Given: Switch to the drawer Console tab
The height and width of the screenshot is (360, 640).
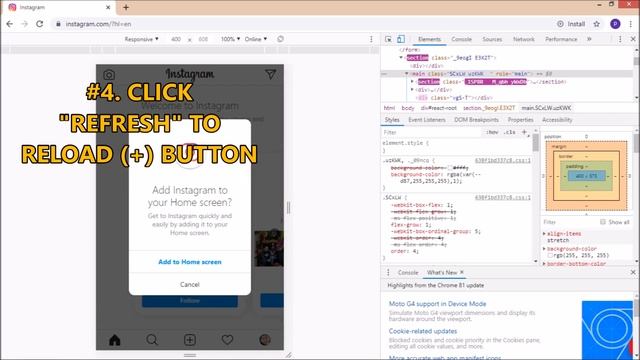Looking at the screenshot, I should point(408,272).
